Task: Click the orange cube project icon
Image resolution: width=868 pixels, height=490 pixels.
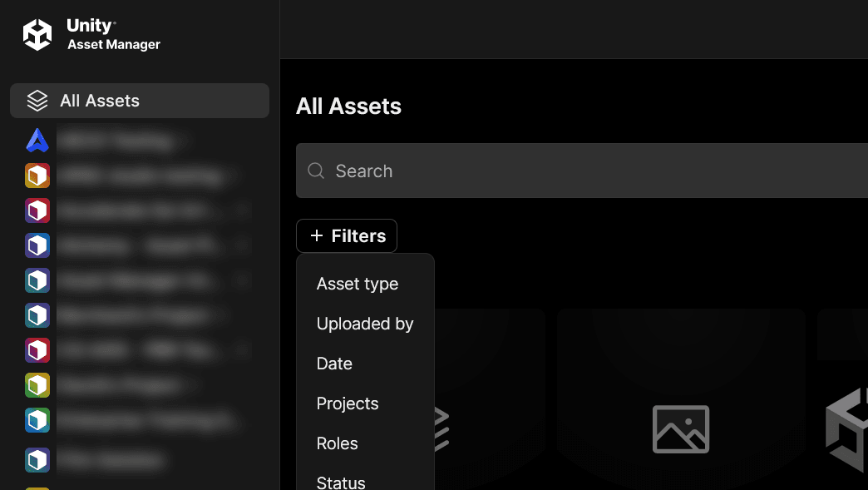Action: click(37, 176)
